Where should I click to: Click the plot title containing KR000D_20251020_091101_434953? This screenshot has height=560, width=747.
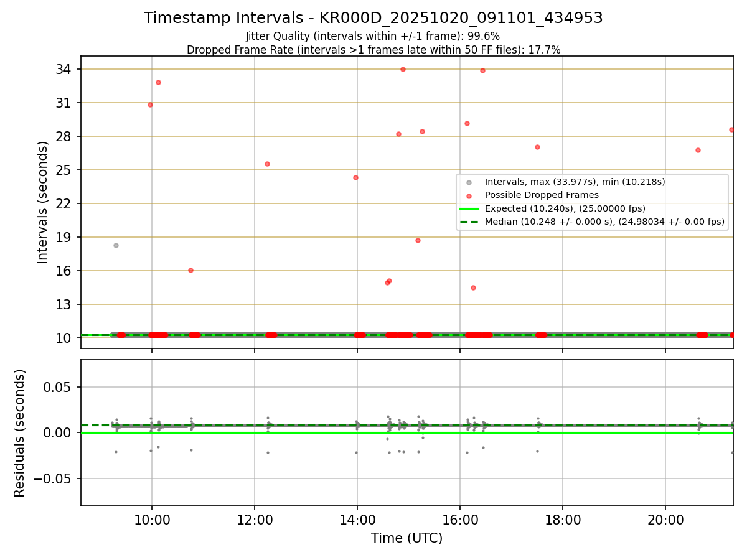(x=374, y=18)
